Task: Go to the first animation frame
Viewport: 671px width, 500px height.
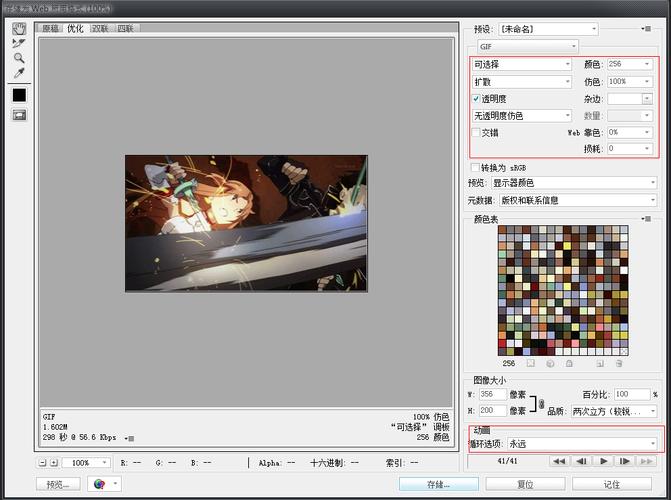Action: (559, 461)
